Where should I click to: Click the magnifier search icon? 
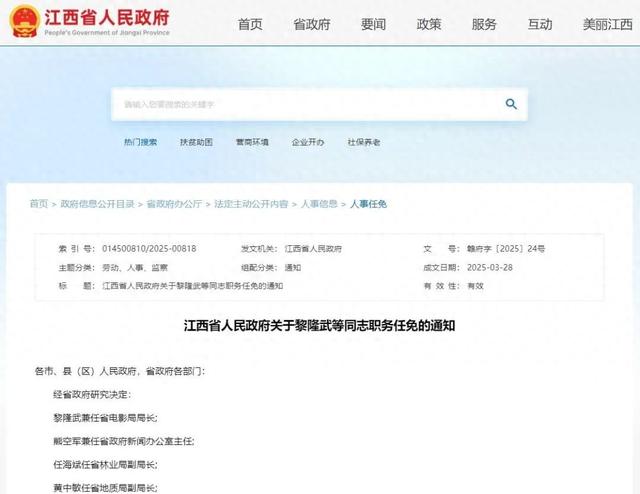click(511, 104)
